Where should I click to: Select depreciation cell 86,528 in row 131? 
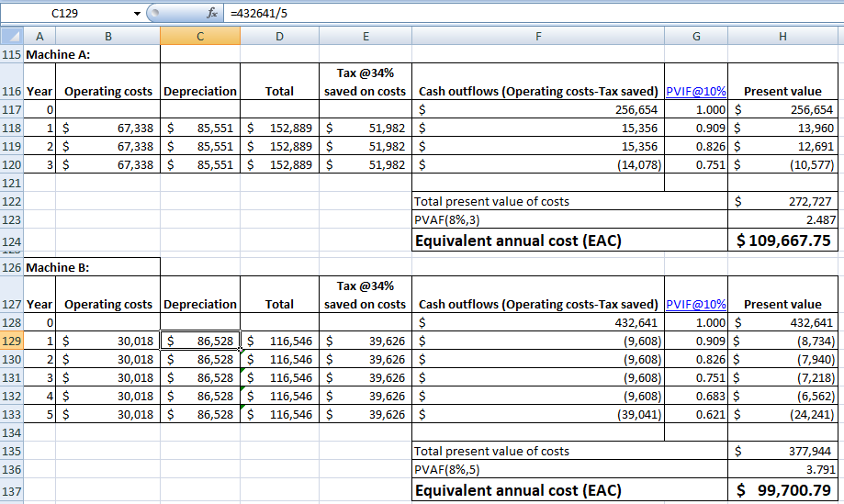[x=200, y=377]
